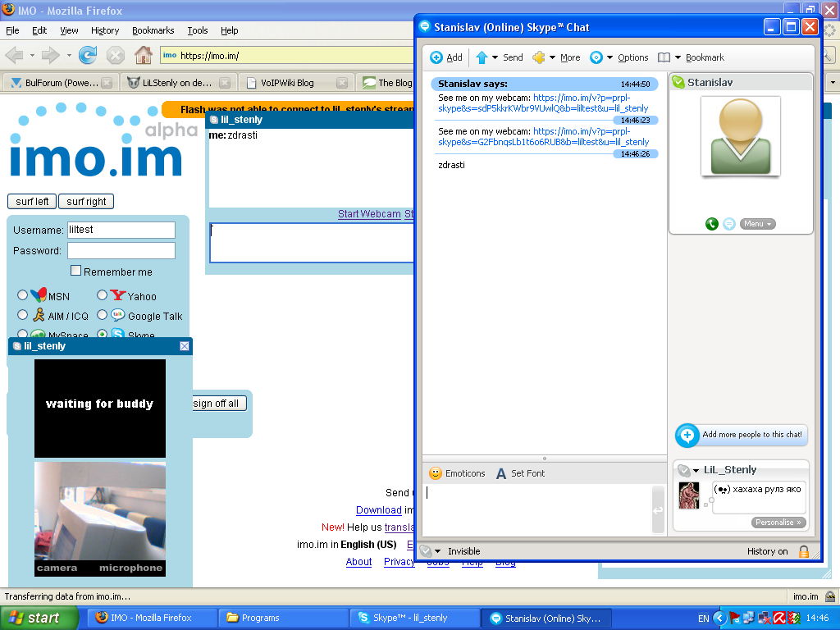Open the Tools menu in Firefox
This screenshot has height=630, width=840.
click(198, 30)
